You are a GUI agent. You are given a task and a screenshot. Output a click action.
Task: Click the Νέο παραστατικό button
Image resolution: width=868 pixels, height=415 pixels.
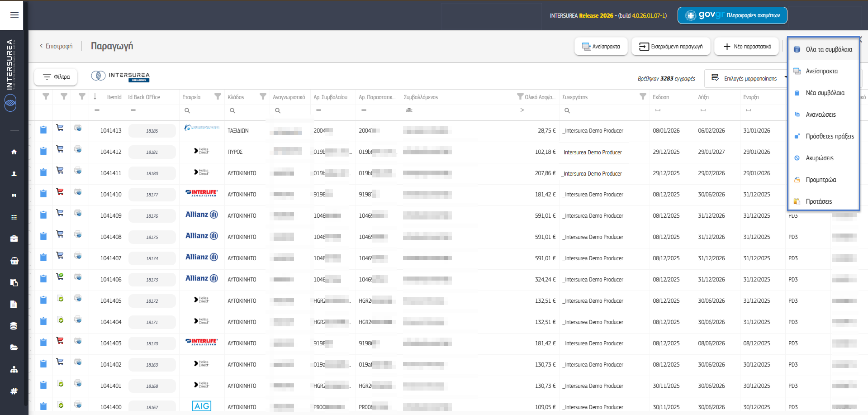click(747, 47)
